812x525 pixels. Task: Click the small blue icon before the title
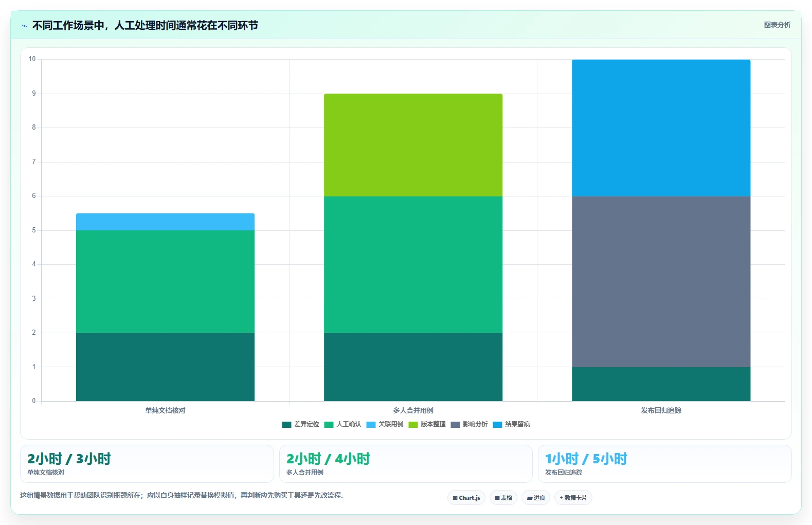click(x=24, y=26)
